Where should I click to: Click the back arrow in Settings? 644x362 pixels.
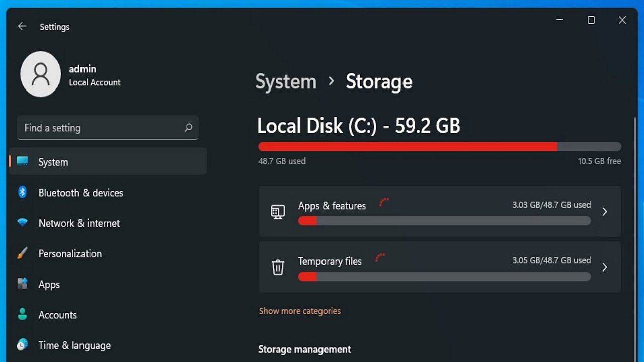coord(22,27)
